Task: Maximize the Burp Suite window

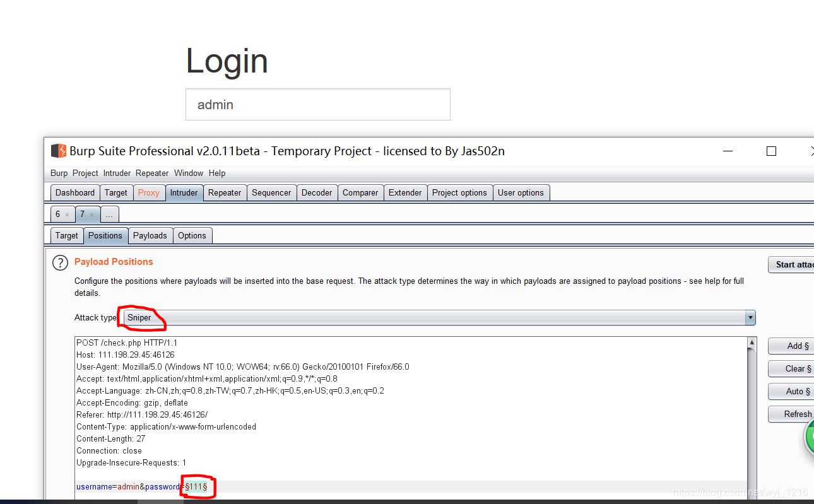Action: (771, 151)
